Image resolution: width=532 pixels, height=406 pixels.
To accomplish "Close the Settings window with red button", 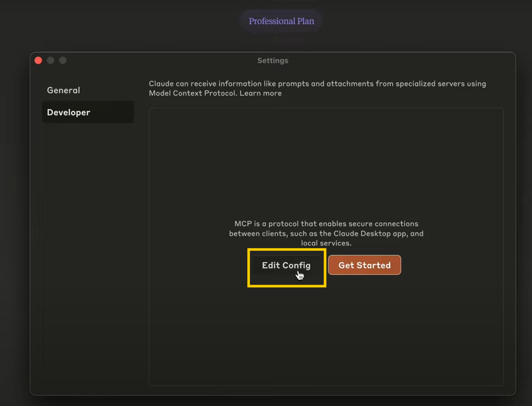I will pyautogui.click(x=38, y=60).
